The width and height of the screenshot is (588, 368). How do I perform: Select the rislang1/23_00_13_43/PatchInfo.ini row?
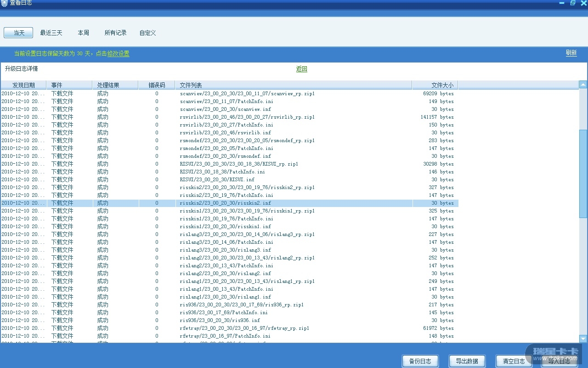(229, 289)
